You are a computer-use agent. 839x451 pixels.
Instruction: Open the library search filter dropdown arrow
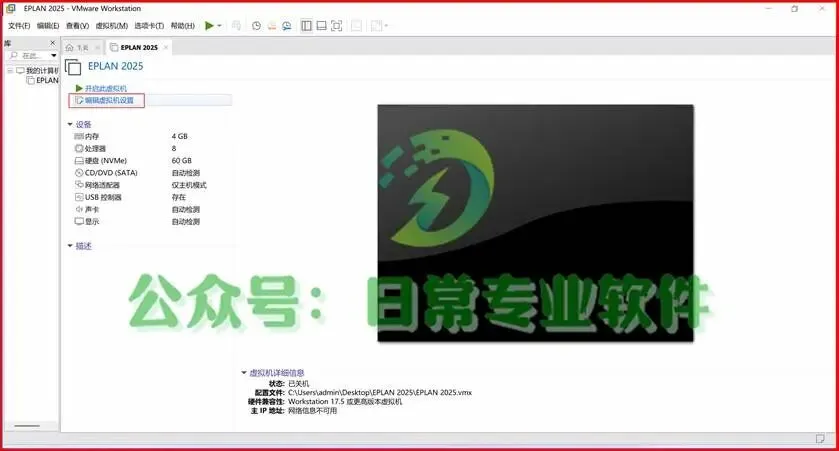tap(54, 56)
